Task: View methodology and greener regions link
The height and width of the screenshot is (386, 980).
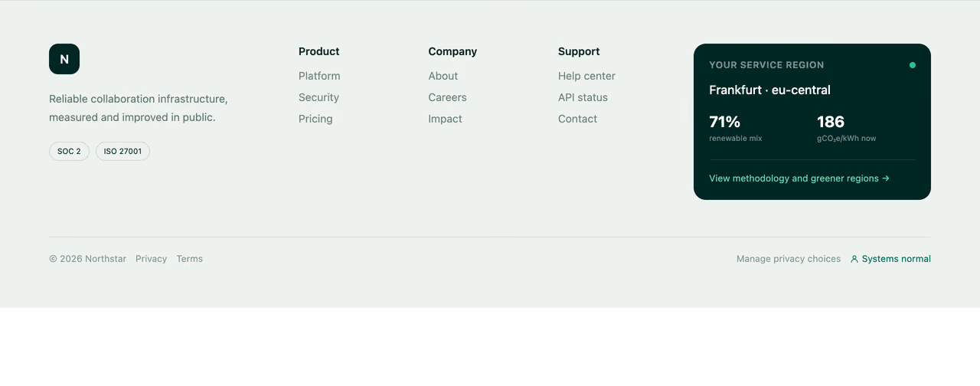Action: coord(799,178)
